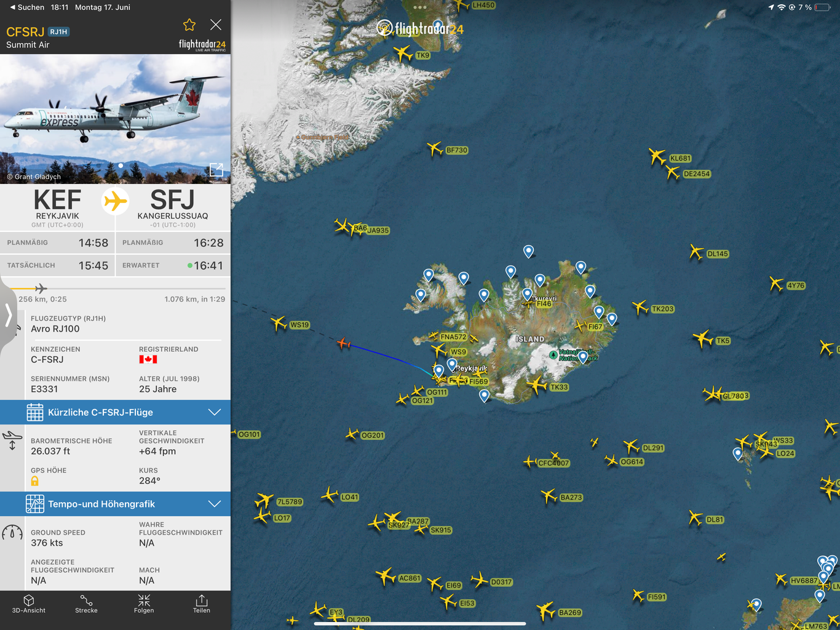Screen dimensions: 840x630
Task: Tap the speed and altitude graph icon
Action: point(35,504)
